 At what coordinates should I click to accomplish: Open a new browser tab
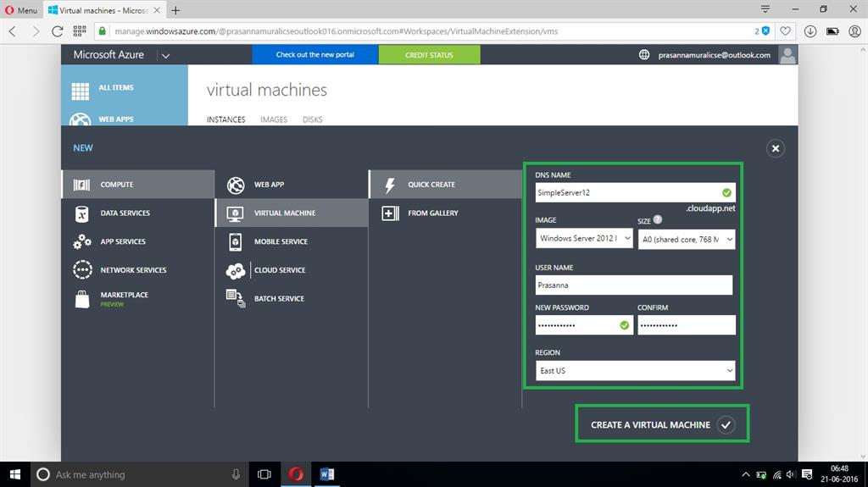point(175,10)
